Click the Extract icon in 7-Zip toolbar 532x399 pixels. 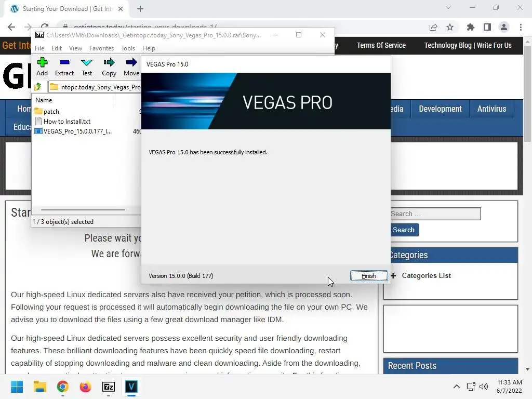[64, 67]
